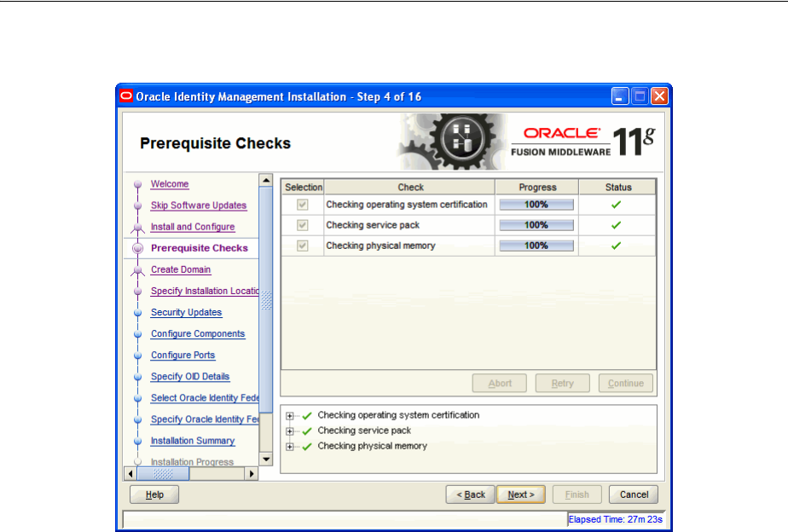Click green check status for physical memory row
This screenshot has width=788, height=532.
(616, 246)
